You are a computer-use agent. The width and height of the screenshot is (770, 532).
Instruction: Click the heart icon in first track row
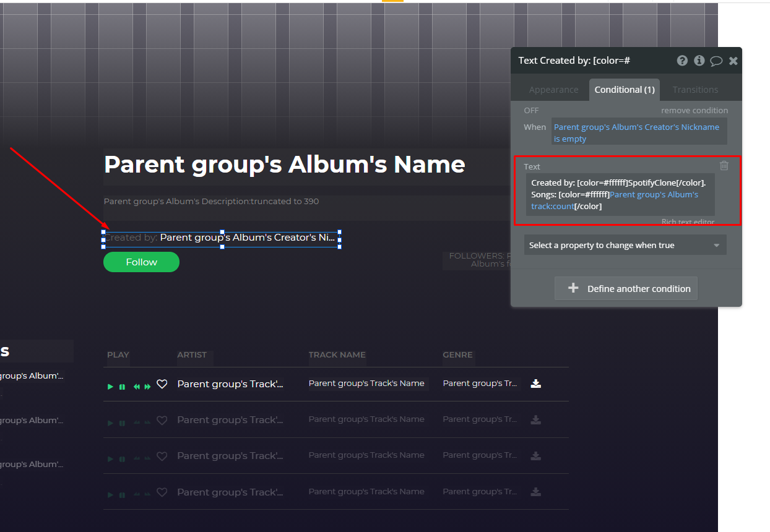162,384
